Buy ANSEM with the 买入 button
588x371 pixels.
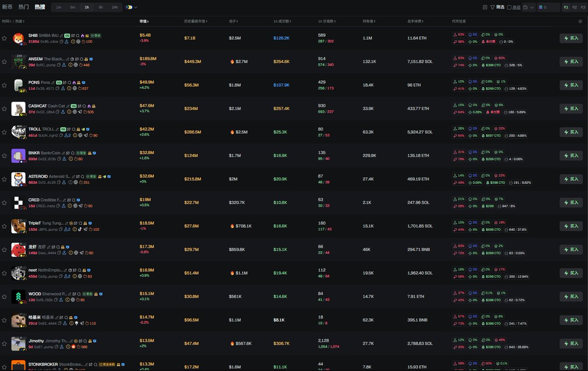coord(571,61)
